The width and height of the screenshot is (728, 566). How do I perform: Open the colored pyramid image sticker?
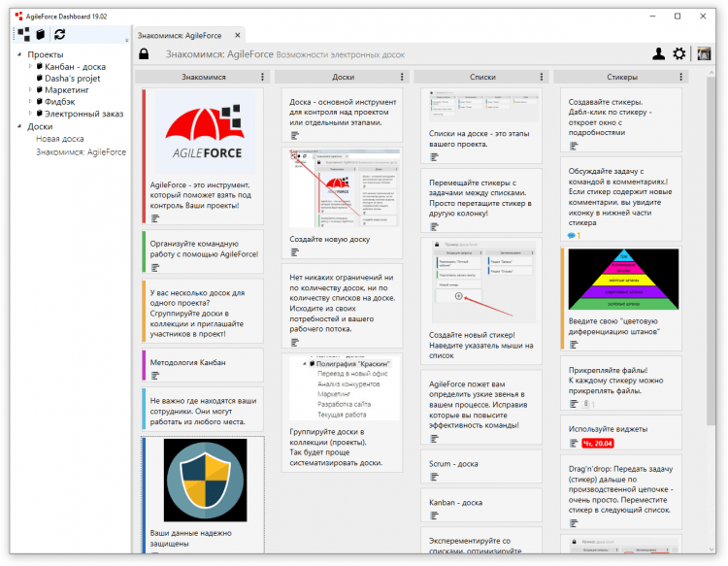pos(623,280)
